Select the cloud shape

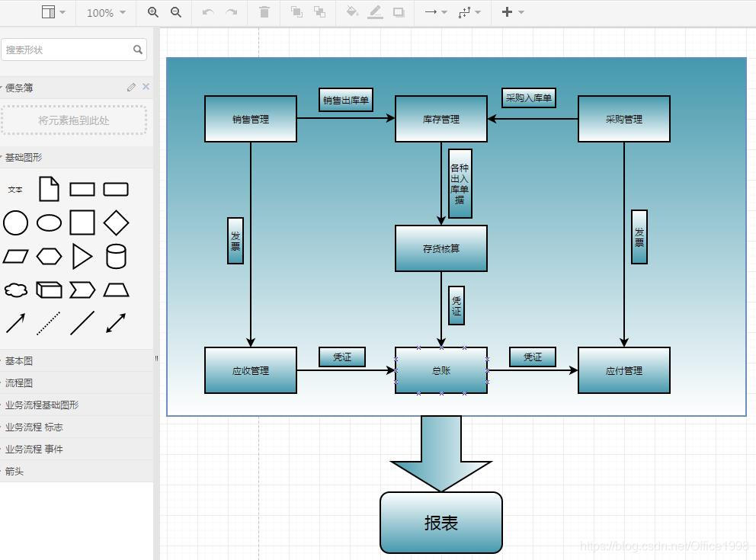click(x=16, y=290)
